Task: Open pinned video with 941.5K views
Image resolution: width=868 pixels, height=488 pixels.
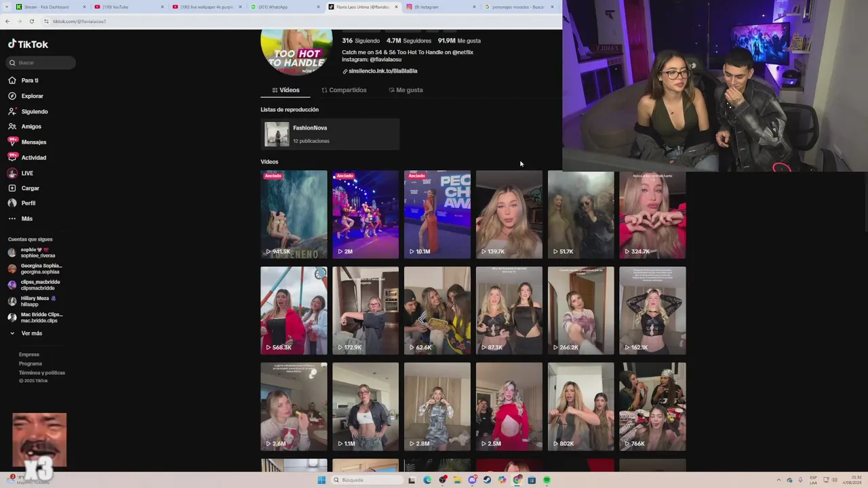Action: tap(294, 214)
